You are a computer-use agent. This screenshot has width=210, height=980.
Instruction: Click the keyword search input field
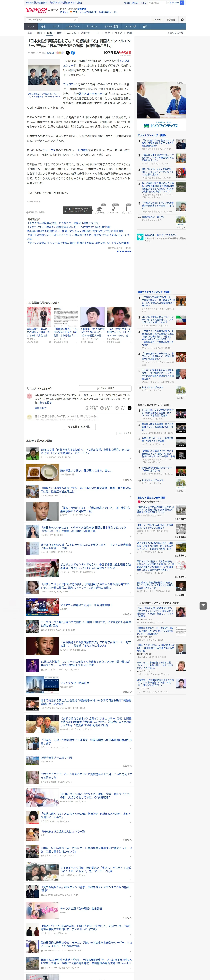tap(49, 20)
